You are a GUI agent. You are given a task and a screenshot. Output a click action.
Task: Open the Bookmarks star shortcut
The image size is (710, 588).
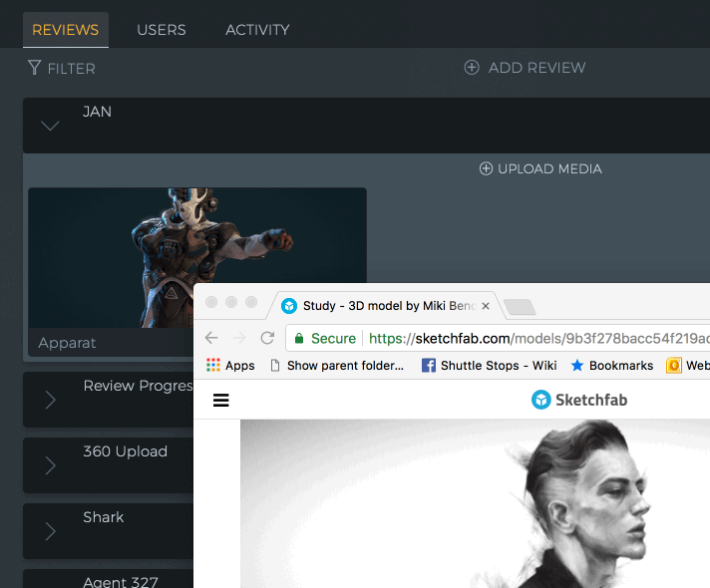(611, 366)
